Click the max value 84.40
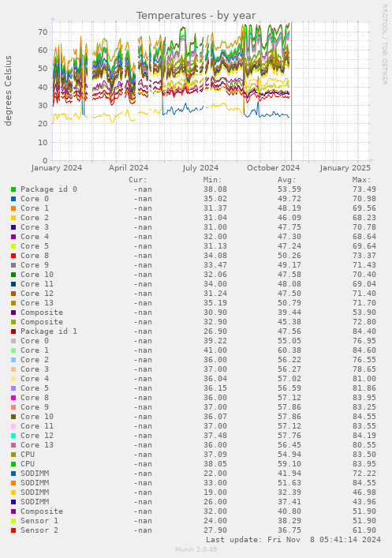 pyautogui.click(x=364, y=331)
